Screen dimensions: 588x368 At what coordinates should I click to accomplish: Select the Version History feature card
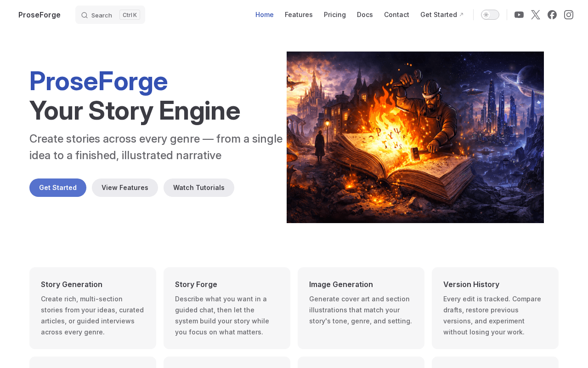coord(495,308)
